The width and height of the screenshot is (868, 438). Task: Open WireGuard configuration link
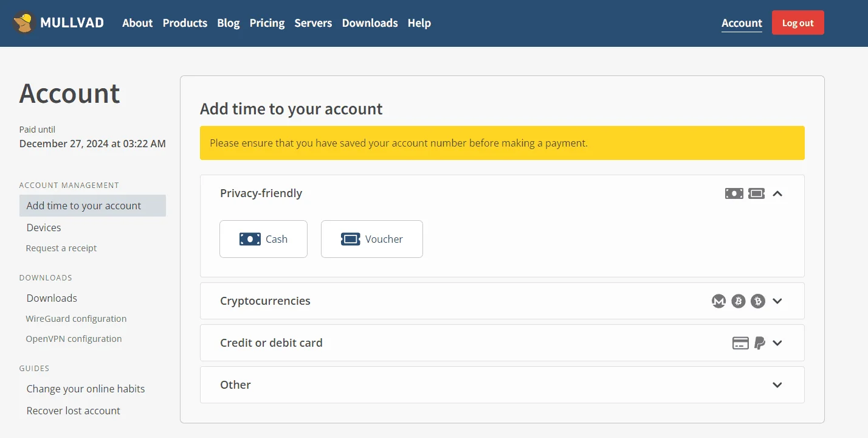click(x=76, y=319)
